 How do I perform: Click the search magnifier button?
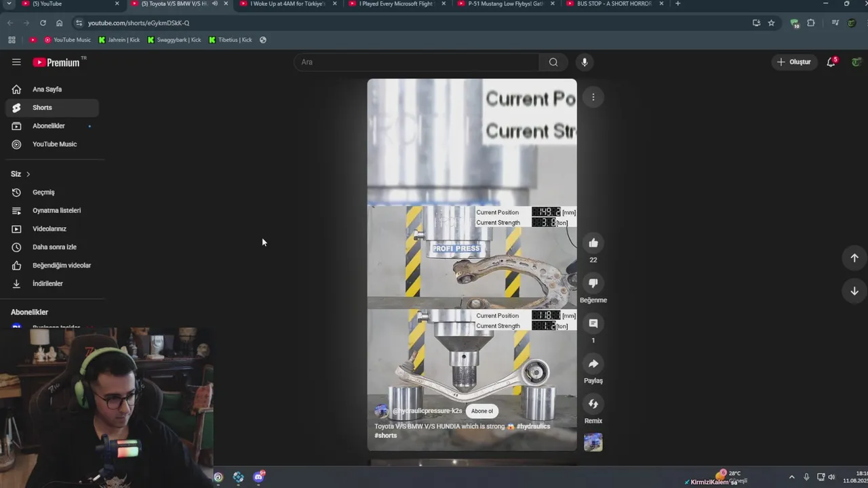[553, 62]
